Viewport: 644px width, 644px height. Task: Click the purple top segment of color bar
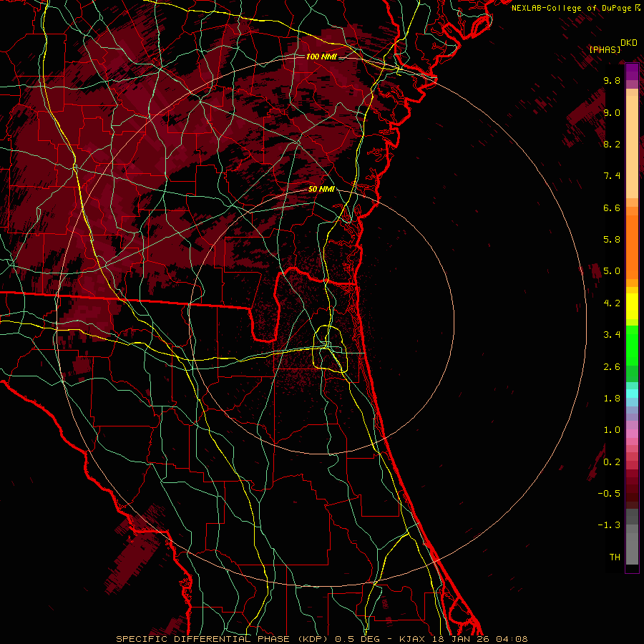coord(632,72)
